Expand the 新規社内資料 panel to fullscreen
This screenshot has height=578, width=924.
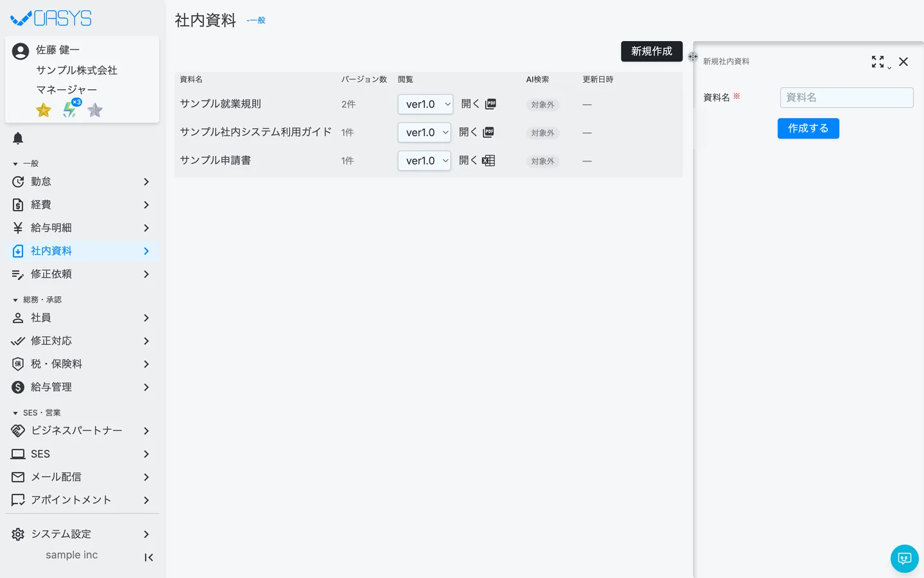tap(878, 62)
